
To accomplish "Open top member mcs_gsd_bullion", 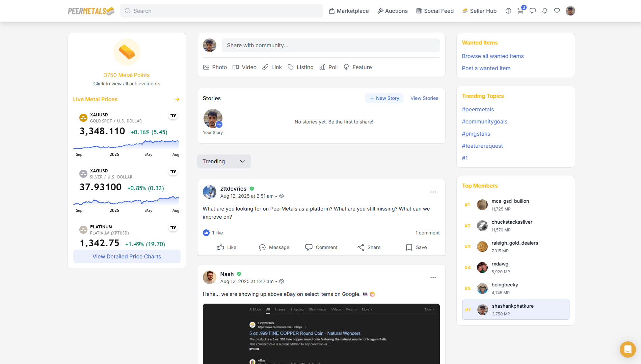I will pyautogui.click(x=516, y=205).
